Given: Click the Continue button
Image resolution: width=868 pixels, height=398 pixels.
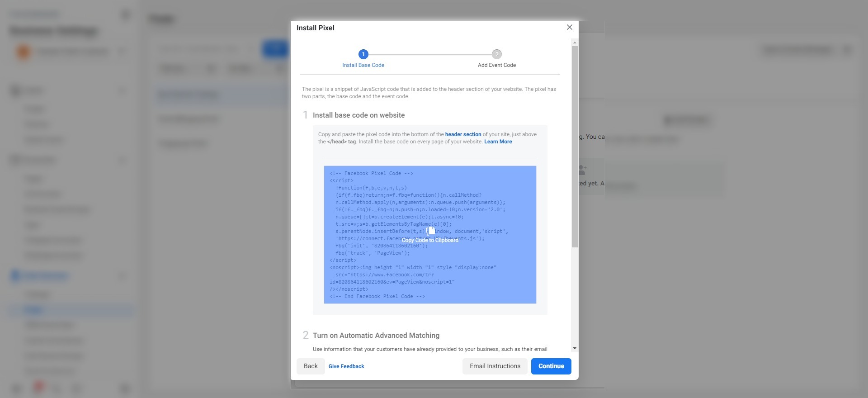Looking at the screenshot, I should 551,366.
